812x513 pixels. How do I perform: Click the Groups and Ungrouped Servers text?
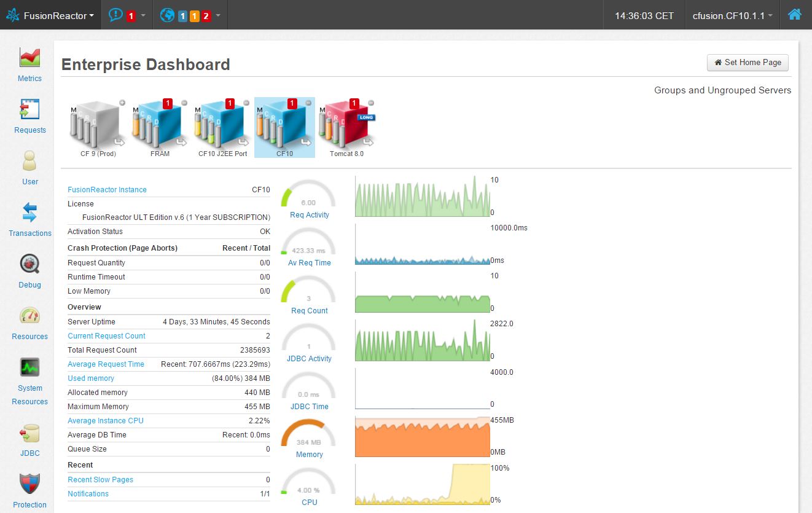coord(723,90)
